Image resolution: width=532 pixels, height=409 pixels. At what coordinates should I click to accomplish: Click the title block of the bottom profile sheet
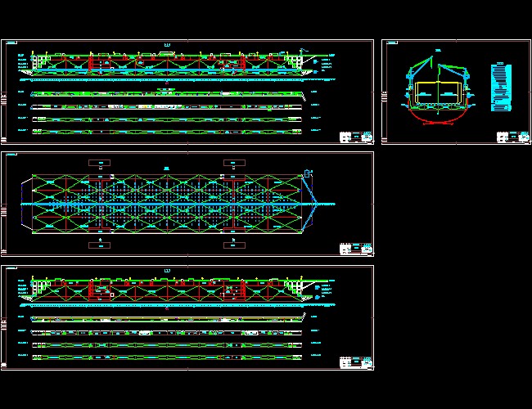(356, 362)
